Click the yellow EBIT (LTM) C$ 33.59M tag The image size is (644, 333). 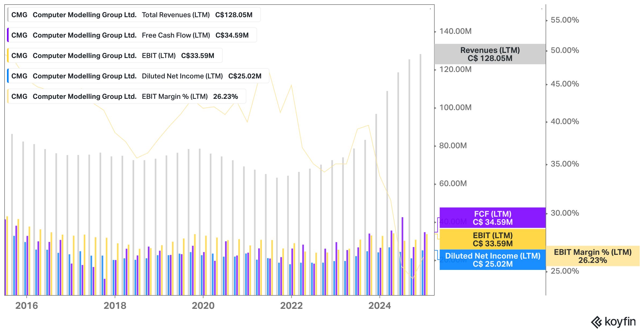[x=493, y=239]
